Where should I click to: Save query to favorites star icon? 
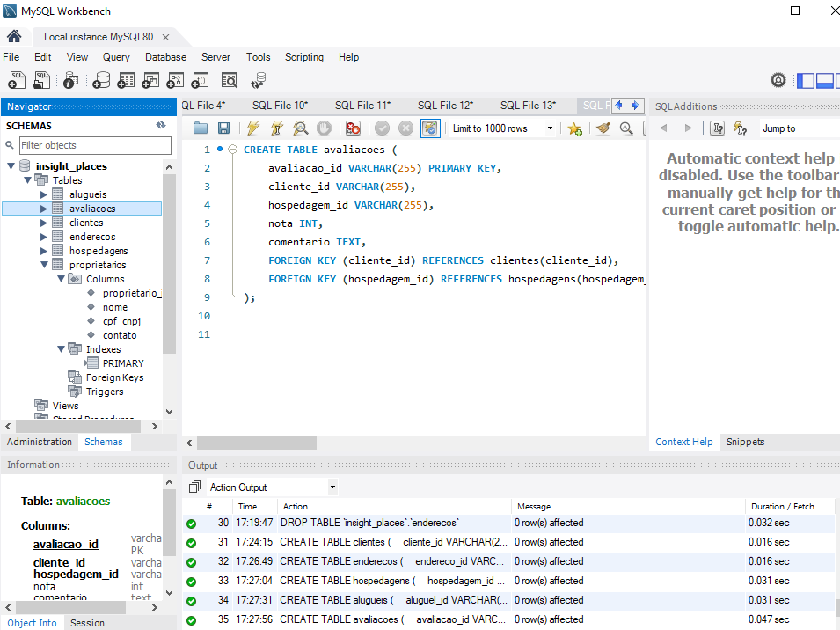(575, 128)
